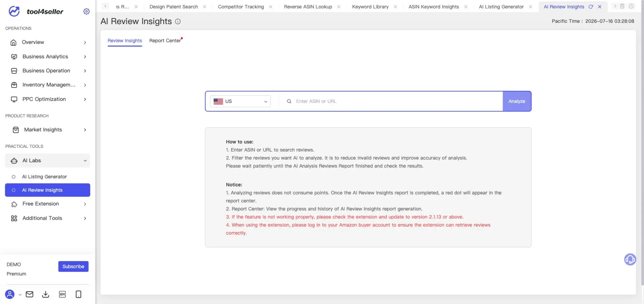
Task: Open the US marketplace dropdown
Action: click(240, 101)
